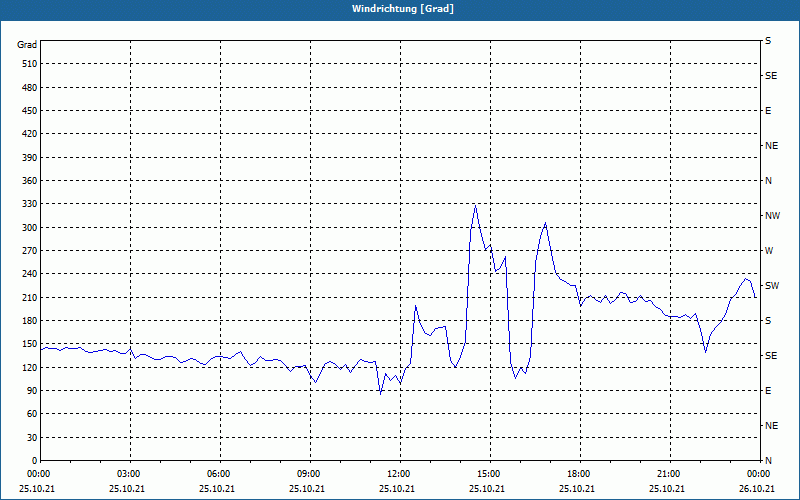
Task: Click the N compass label level with 0
Action: click(x=768, y=461)
